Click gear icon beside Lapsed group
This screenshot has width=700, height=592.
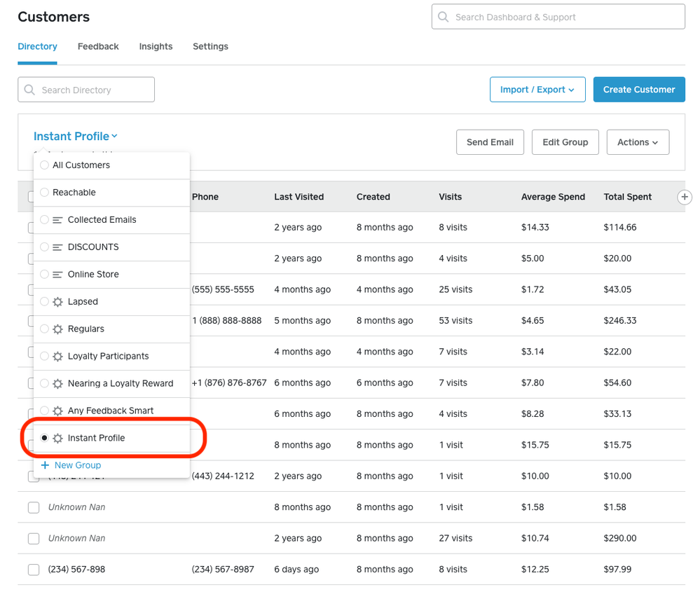[x=58, y=302]
